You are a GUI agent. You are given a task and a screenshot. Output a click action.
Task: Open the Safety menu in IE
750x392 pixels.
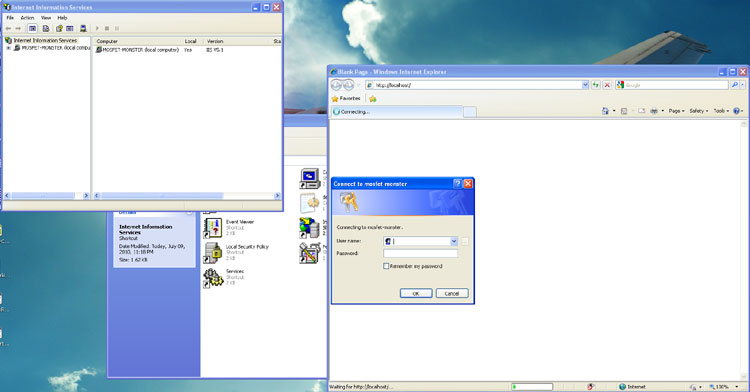coord(699,111)
